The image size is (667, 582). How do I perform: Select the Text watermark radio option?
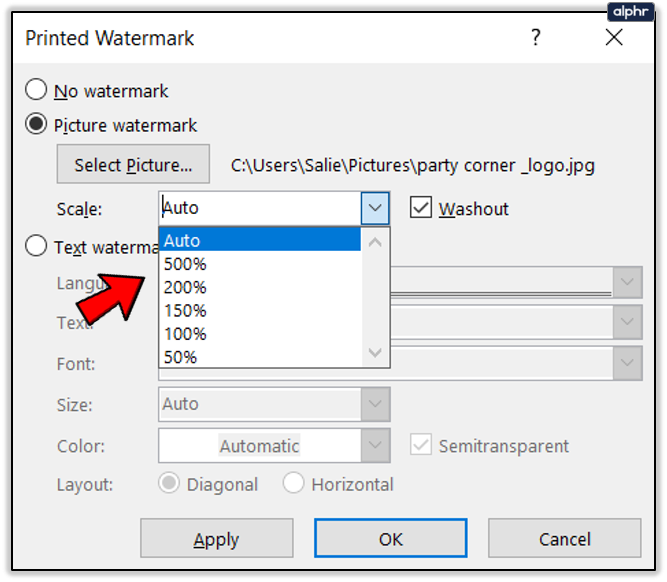(36, 246)
